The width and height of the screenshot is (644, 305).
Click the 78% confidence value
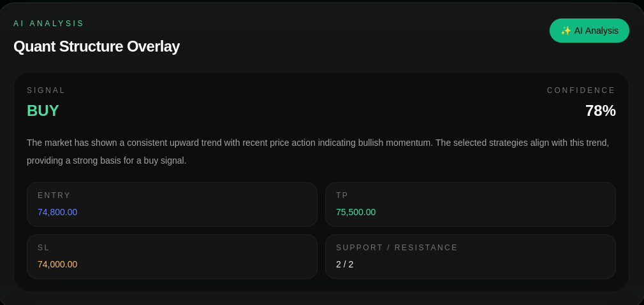pyautogui.click(x=600, y=111)
